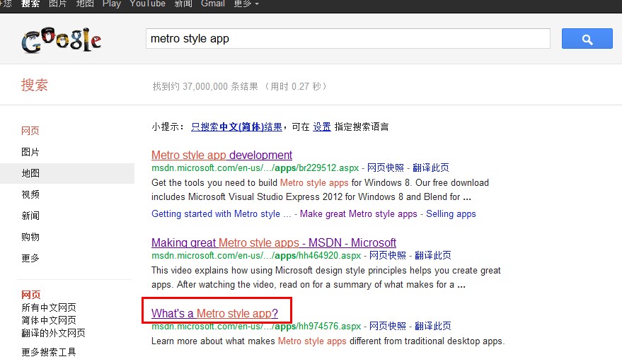Open Metro style app development result
Viewport: 622px width, 364px height.
click(x=221, y=155)
